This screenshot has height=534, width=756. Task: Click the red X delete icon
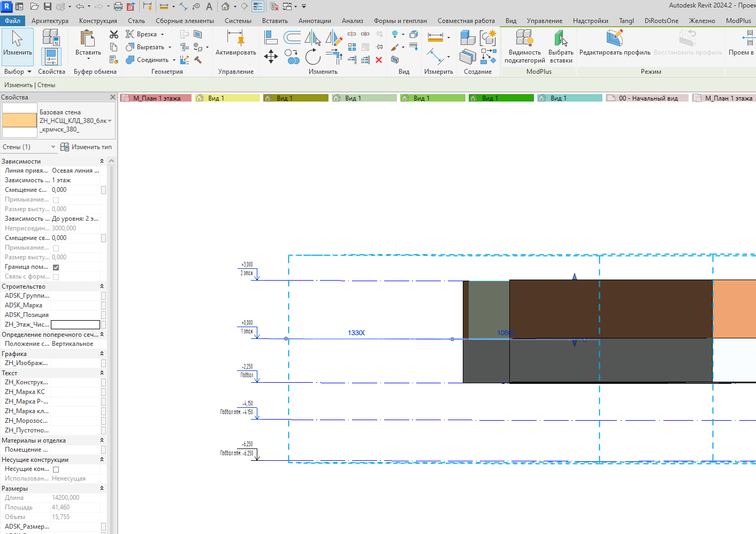tap(379, 60)
